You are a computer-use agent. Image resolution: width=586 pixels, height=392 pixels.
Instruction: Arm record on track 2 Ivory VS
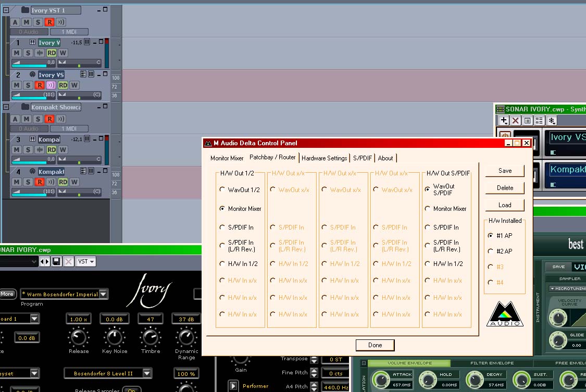(40, 85)
